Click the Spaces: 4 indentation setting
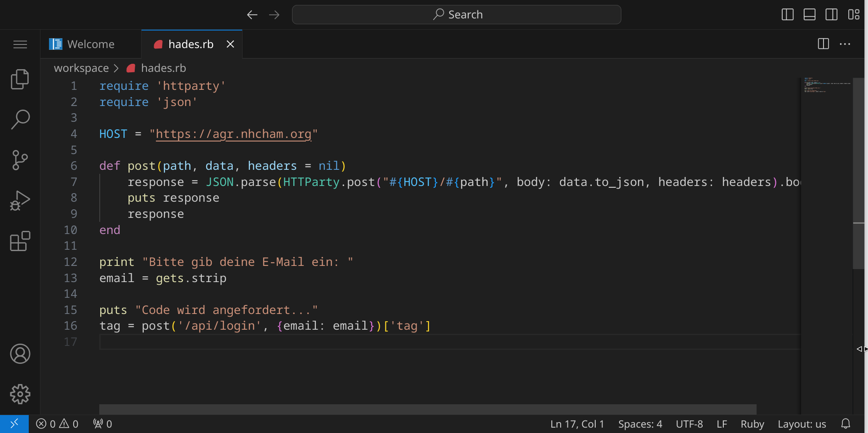Screen dimensions: 868x433 640,424
